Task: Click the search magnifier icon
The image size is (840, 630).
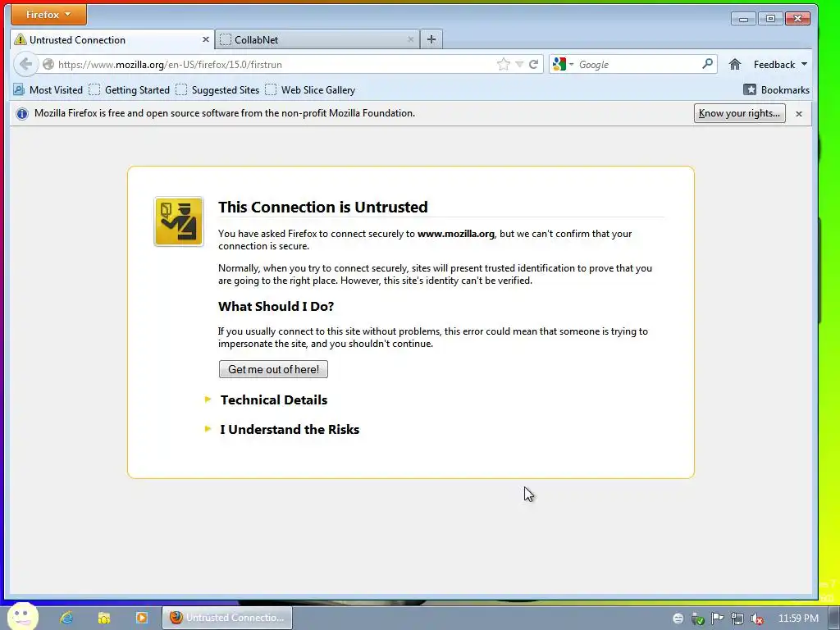Action: click(x=708, y=64)
